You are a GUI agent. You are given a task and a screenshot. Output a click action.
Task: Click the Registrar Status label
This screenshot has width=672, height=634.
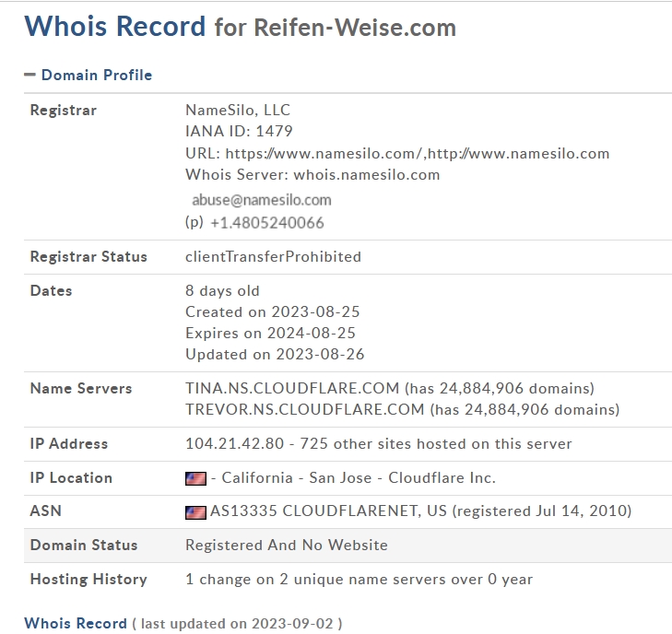click(88, 256)
